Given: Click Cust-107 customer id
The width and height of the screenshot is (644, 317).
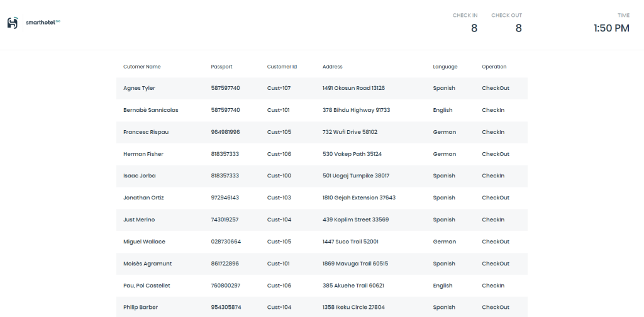Looking at the screenshot, I should pos(279,88).
